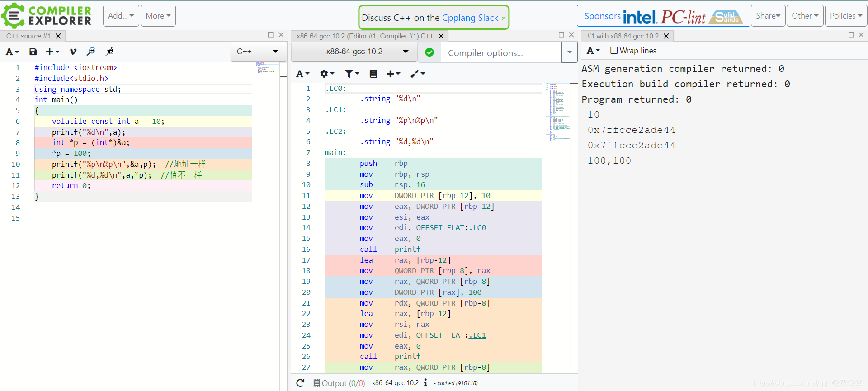The width and height of the screenshot is (868, 391).
Task: Switch to the C++ source #1 tab
Action: [x=28, y=36]
